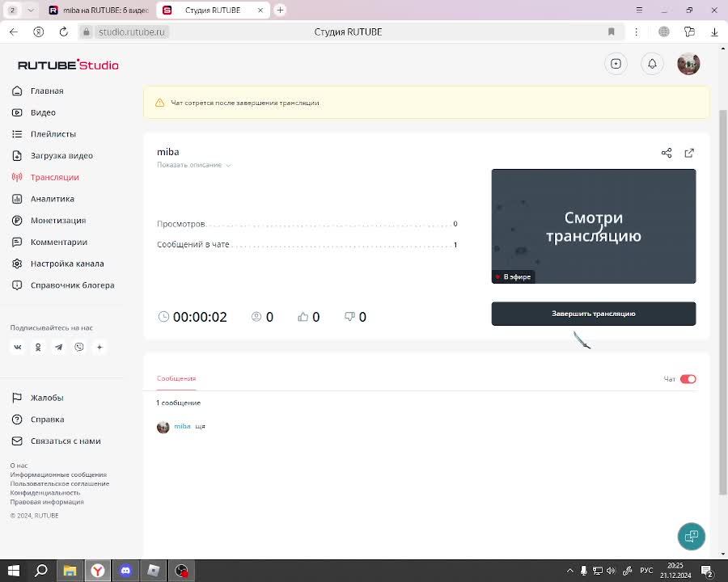
Task: Toggle the Чат switch off
Action: (x=688, y=379)
